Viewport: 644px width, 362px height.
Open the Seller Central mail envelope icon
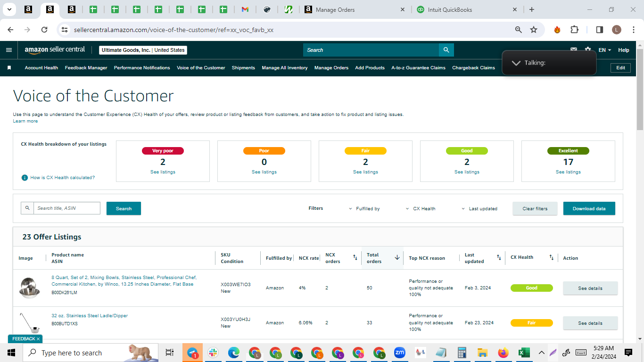(x=574, y=49)
